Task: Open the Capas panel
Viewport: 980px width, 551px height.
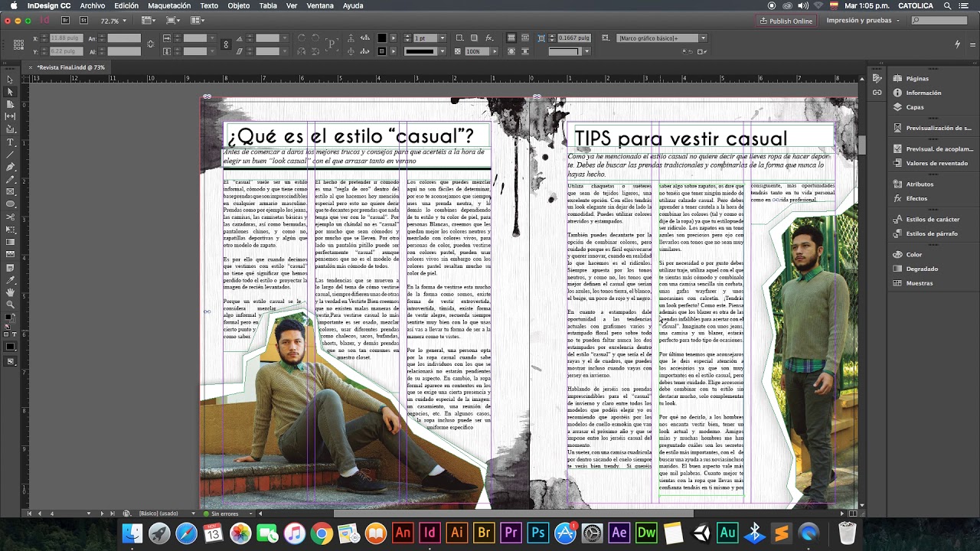Action: pos(915,107)
